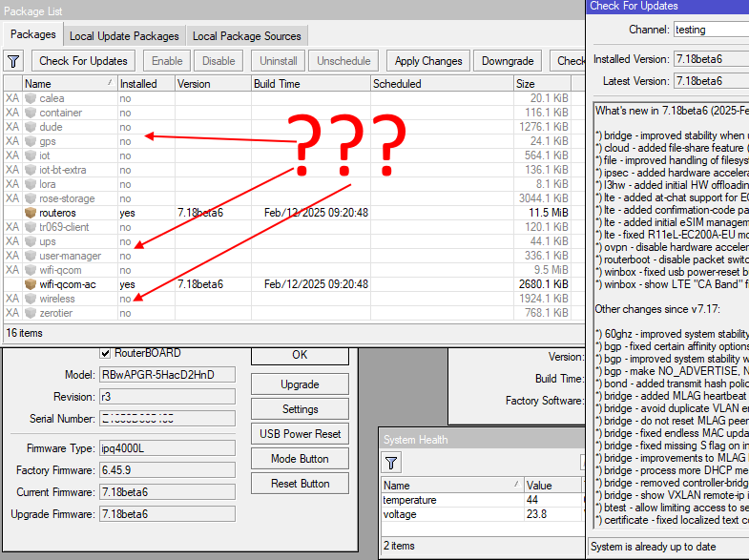Image resolution: width=749 pixels, height=560 pixels.
Task: Sort System Health by Name column
Action: [x=452, y=486]
